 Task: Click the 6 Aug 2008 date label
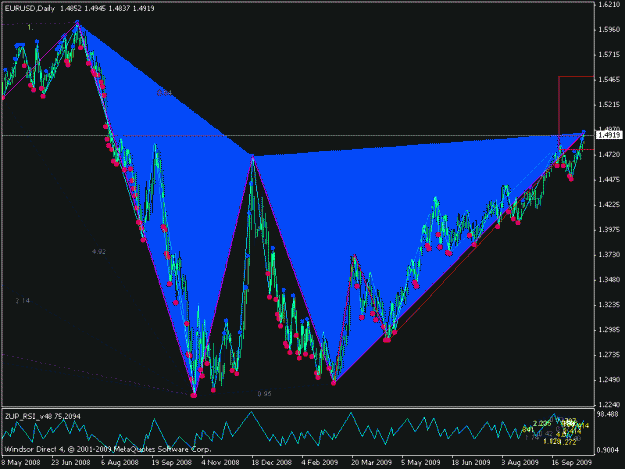point(120,463)
